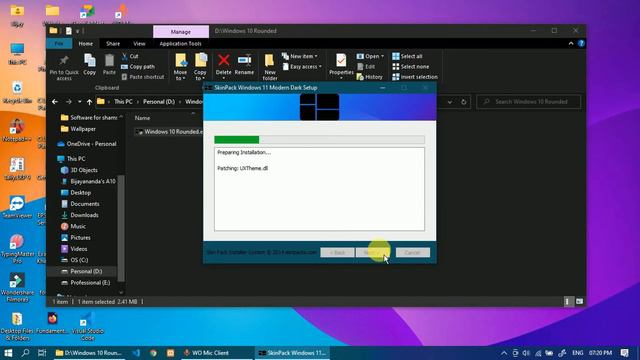Screen dimensions: 640x360
Task: Click the Paste icon in ribbon
Action: click(109, 60)
